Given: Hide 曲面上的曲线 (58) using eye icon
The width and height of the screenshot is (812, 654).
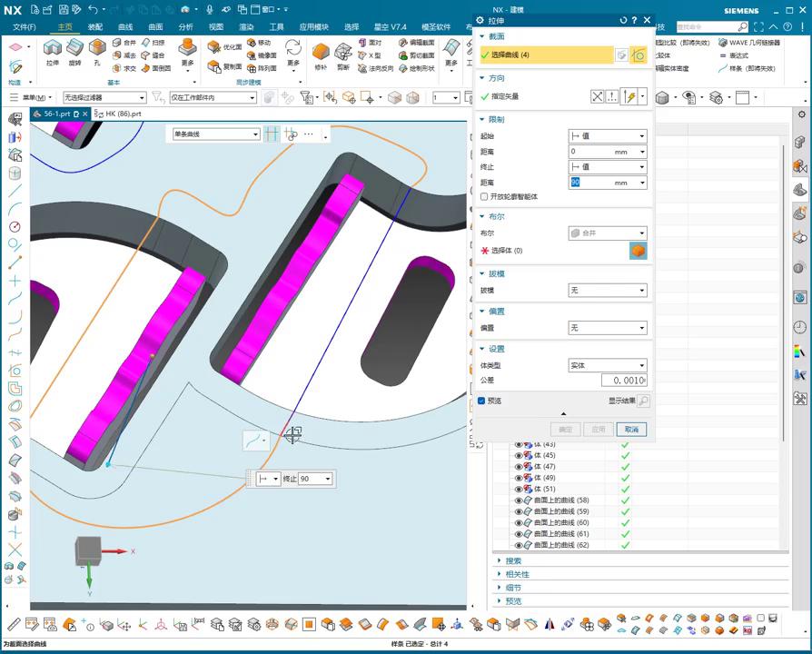Looking at the screenshot, I should click(519, 500).
